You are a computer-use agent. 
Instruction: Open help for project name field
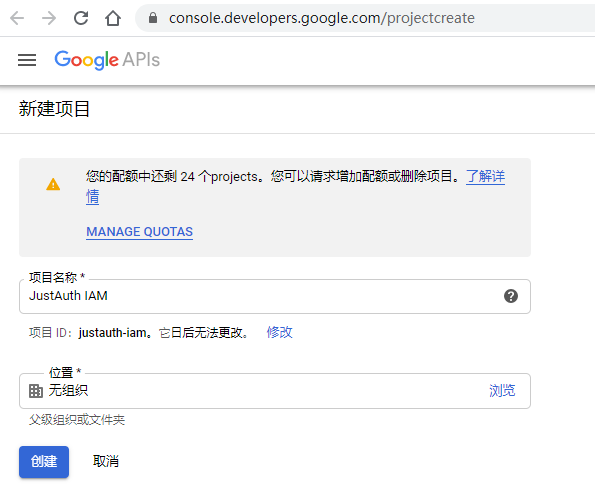[x=511, y=296]
